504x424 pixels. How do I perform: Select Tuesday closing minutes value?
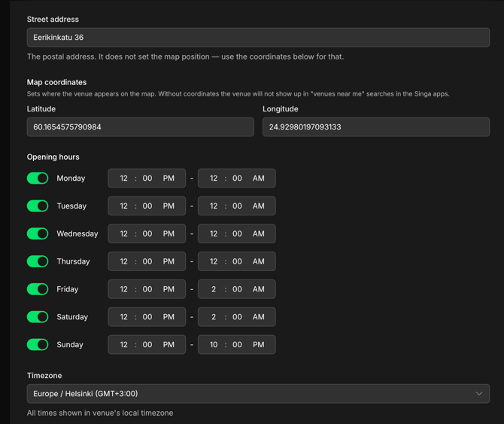pos(237,206)
